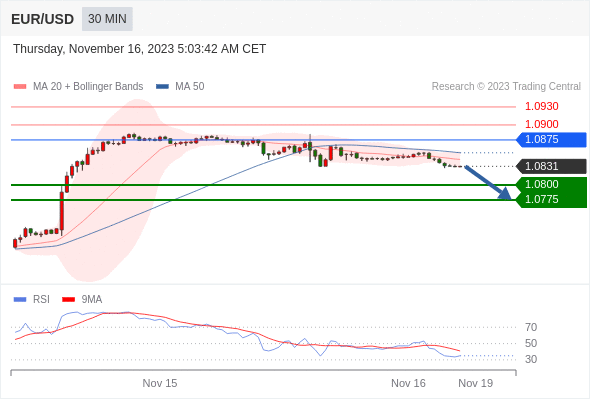Click the Nov 15 timeline date
This screenshot has height=400, width=590.
click(x=160, y=383)
